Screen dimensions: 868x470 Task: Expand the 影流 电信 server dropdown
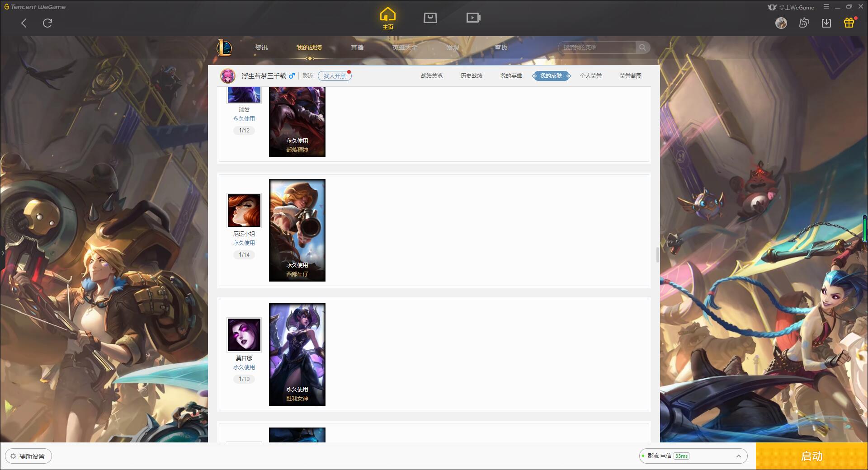tap(693, 456)
